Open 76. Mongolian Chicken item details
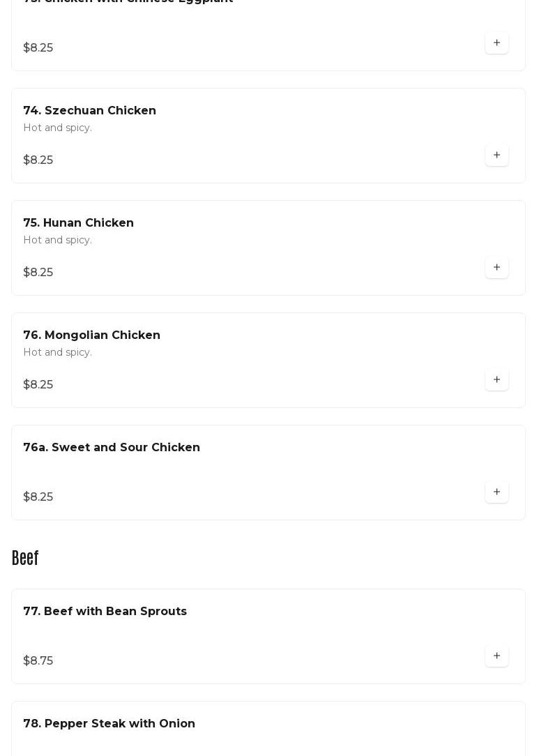537x756 pixels. [x=91, y=335]
